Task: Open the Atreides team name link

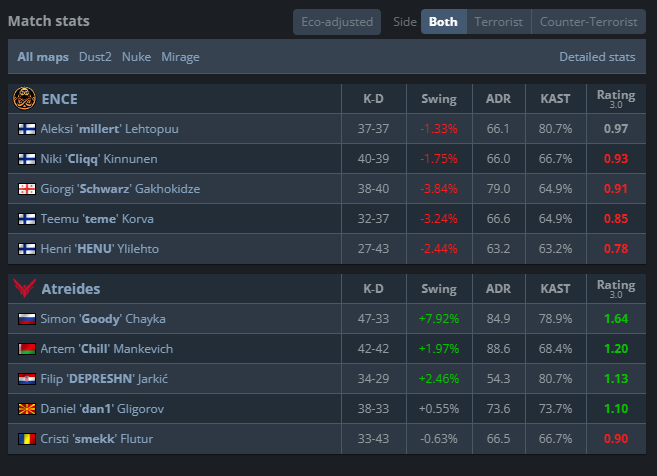Action: pyautogui.click(x=71, y=289)
